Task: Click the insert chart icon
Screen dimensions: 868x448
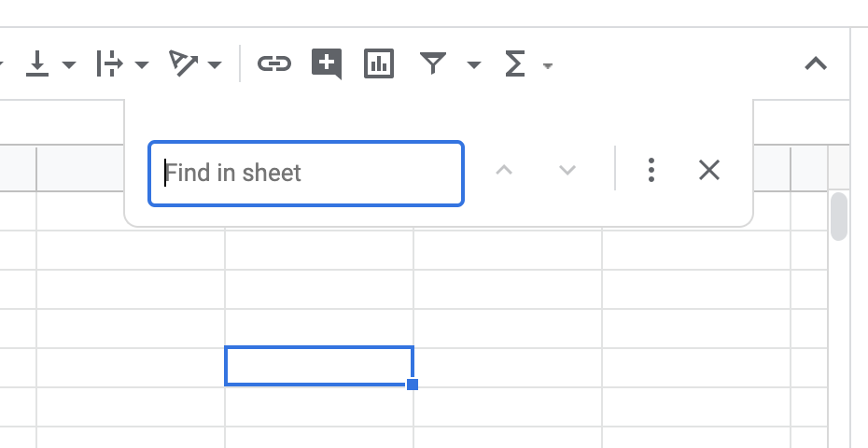Action: (378, 64)
